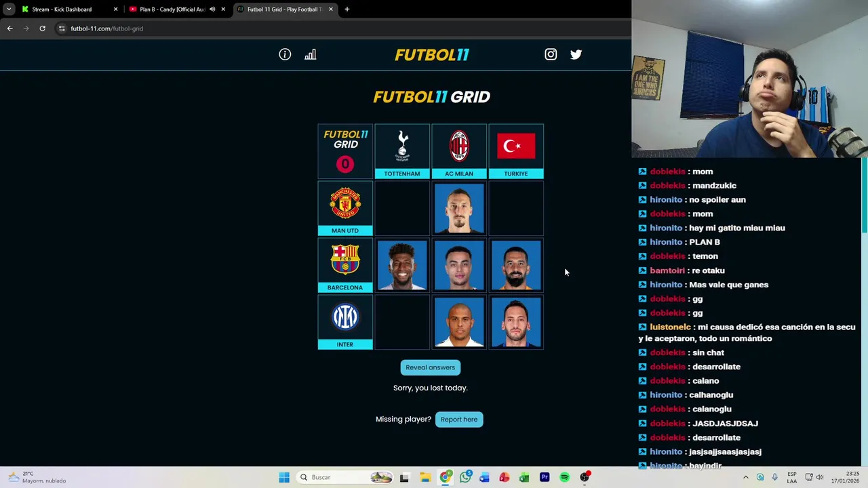Click chat message 'PLAN B' by hironito
The image size is (868, 488).
click(704, 242)
